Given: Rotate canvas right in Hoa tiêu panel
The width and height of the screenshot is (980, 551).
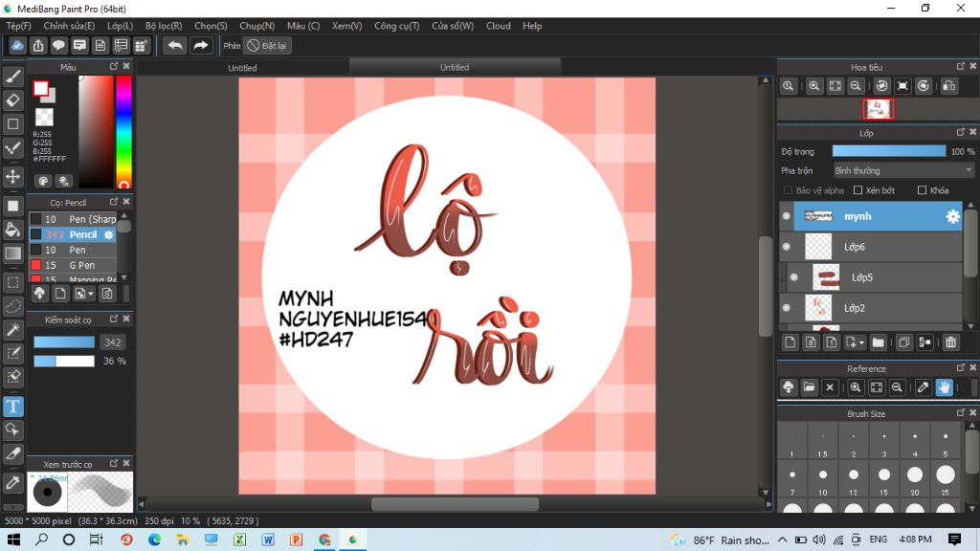Looking at the screenshot, I should point(924,86).
